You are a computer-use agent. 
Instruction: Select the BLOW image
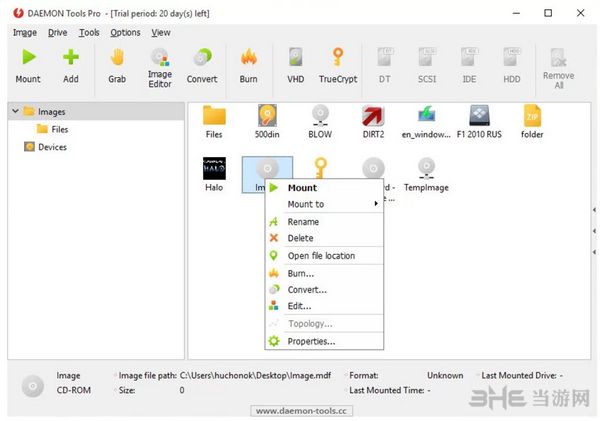click(320, 122)
